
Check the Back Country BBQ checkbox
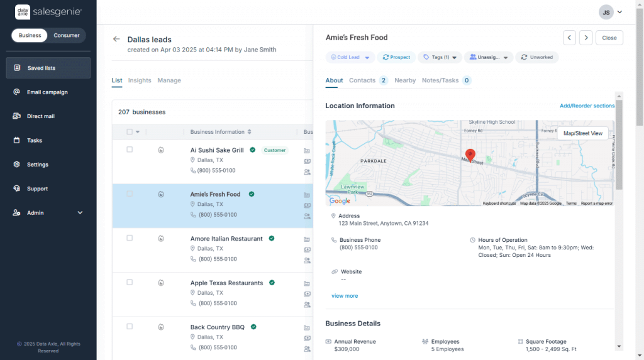(x=130, y=327)
